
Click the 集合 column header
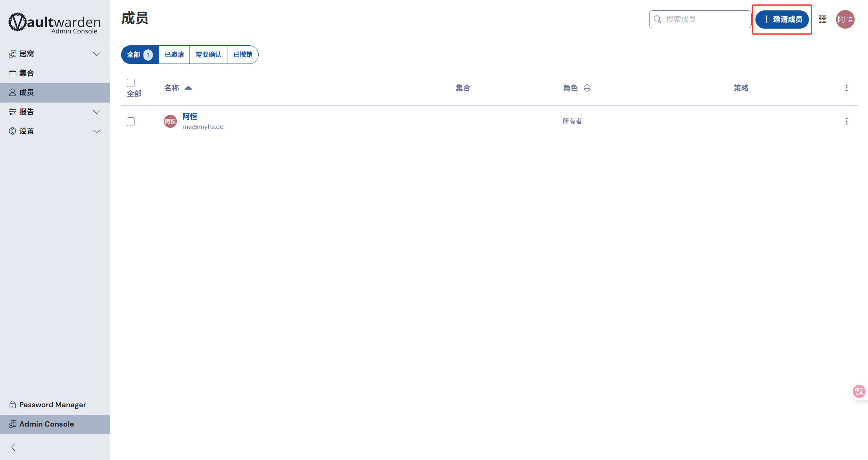463,88
